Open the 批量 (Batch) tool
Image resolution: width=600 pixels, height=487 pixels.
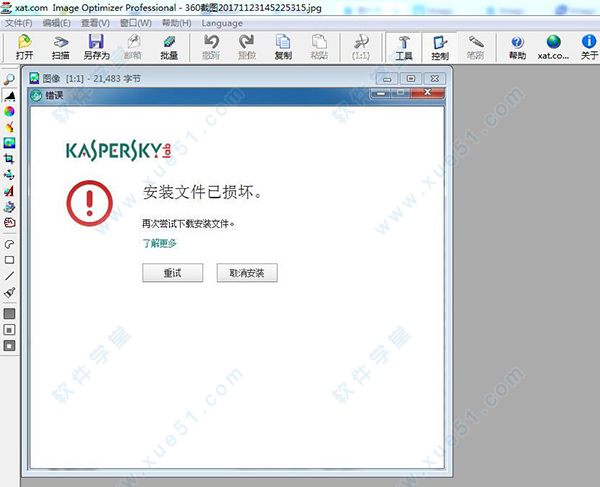tap(169, 47)
